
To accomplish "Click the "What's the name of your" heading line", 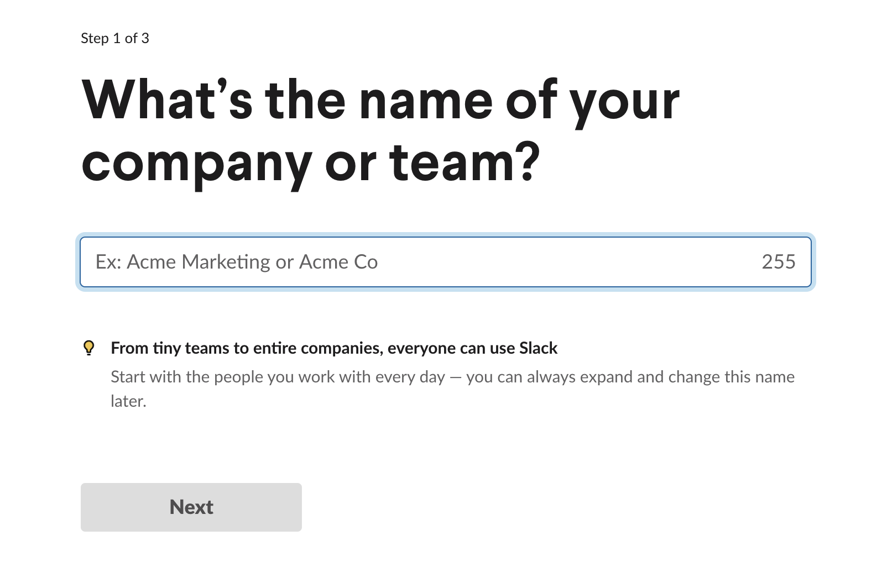I will click(x=380, y=101).
